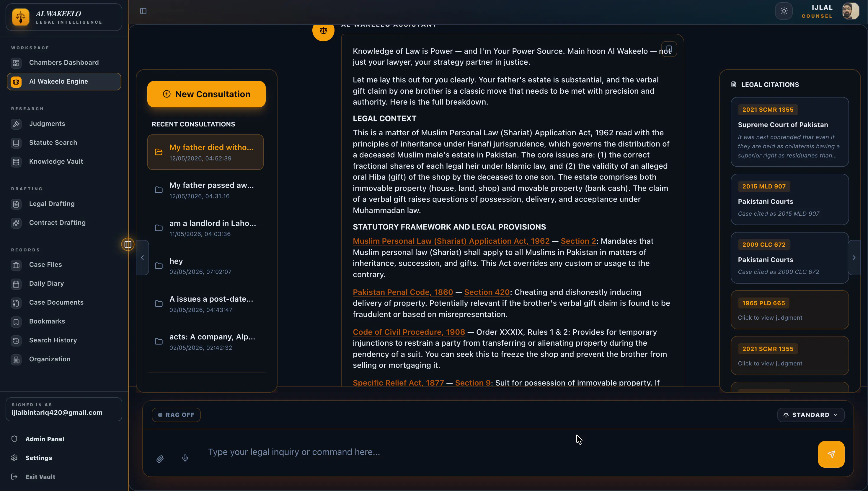This screenshot has height=491, width=868.
Task: Click the Organization building icon
Action: (x=16, y=360)
